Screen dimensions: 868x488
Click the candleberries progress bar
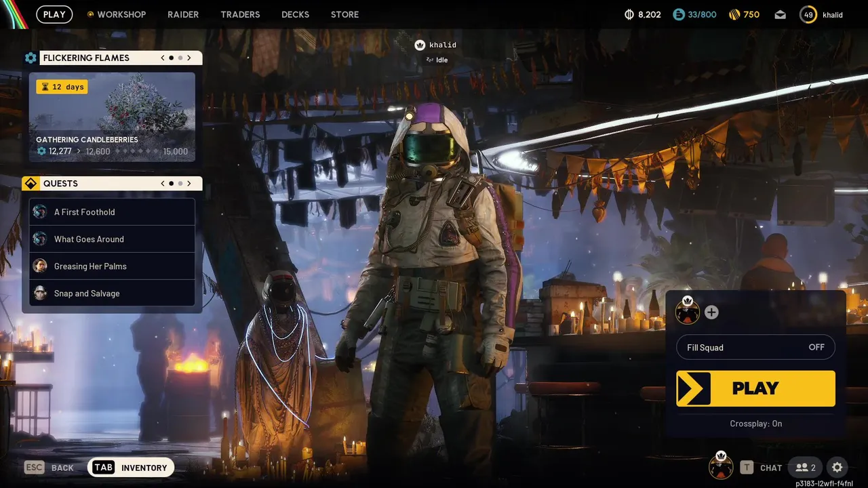(138, 151)
